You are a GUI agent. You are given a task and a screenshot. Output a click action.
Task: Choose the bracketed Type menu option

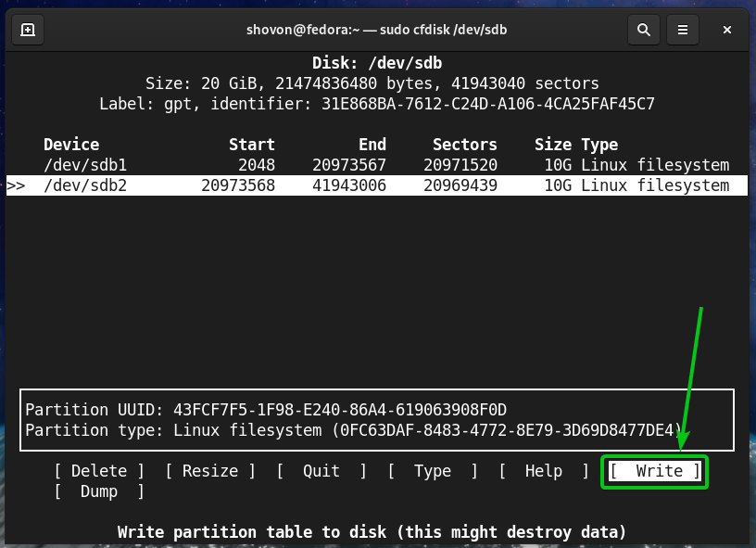432,471
